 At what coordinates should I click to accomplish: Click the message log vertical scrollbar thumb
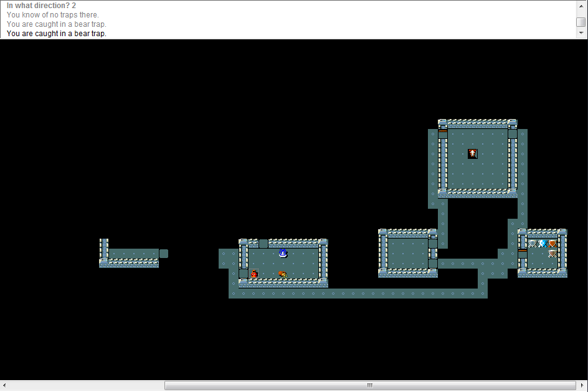(581, 22)
